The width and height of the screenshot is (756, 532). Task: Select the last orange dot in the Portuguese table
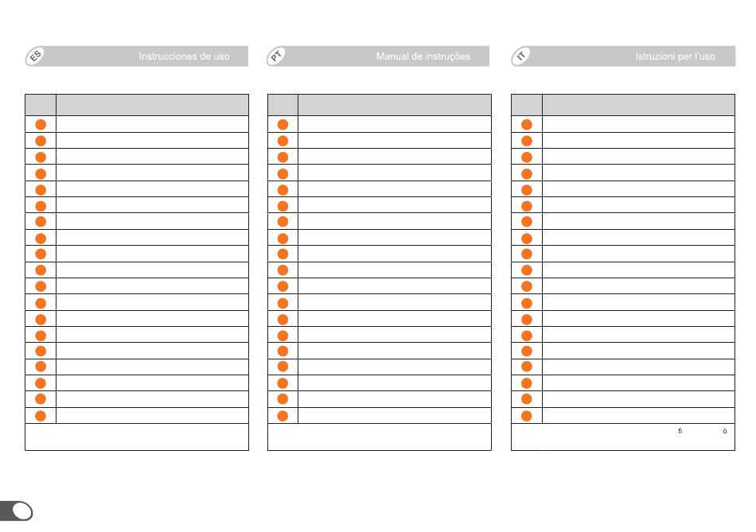(x=283, y=416)
